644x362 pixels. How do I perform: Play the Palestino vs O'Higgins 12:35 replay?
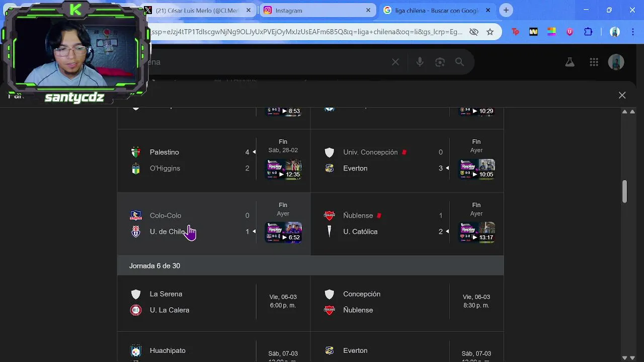(283, 169)
